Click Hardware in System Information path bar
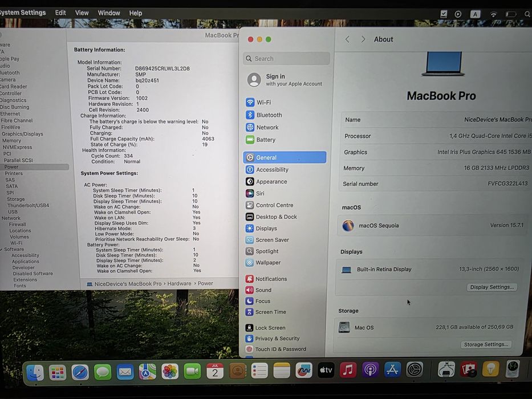Viewport: 532px width, 399px height. click(179, 283)
